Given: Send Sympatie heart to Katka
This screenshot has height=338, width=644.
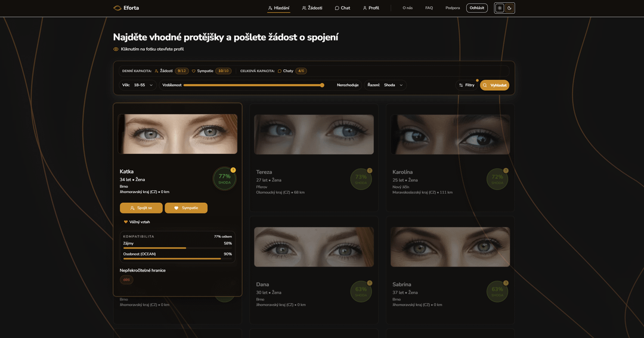Looking at the screenshot, I should [x=186, y=208].
